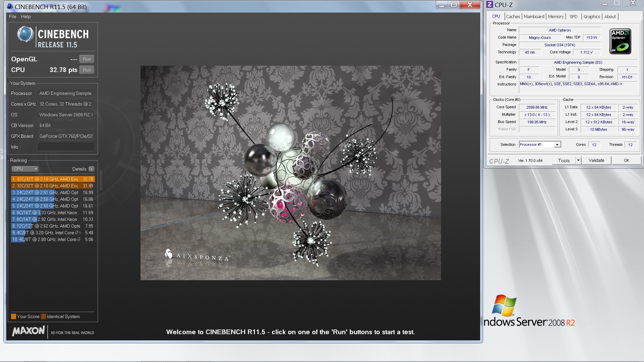The width and height of the screenshot is (644, 362).
Task: Run the OpenGL benchmark
Action: [87, 59]
